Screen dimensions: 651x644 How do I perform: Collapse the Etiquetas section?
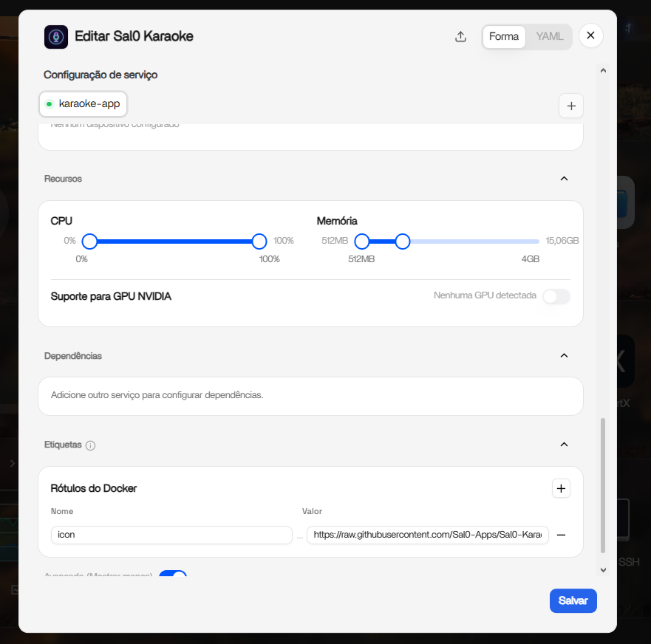pyautogui.click(x=564, y=445)
